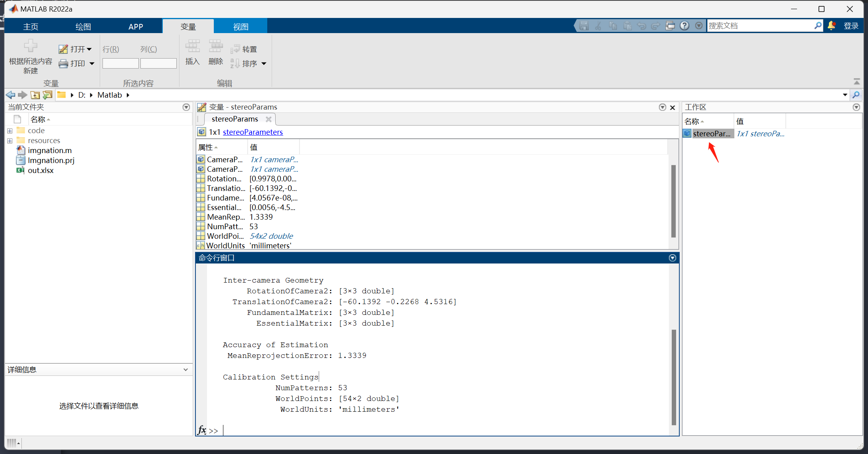Click Matlab in the address path

pos(109,95)
